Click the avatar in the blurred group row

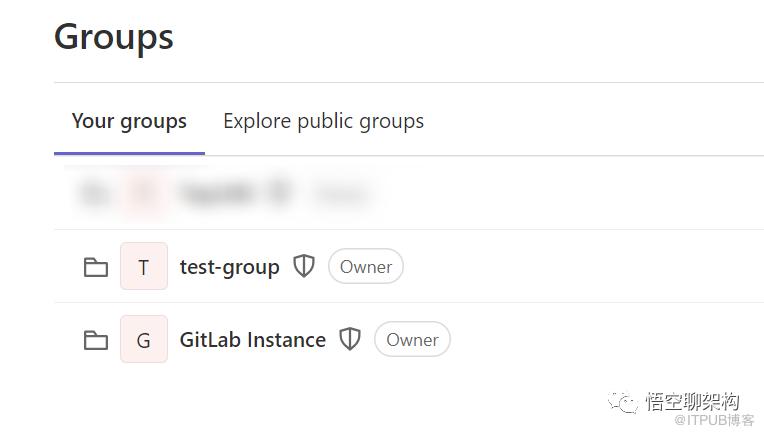pos(143,193)
